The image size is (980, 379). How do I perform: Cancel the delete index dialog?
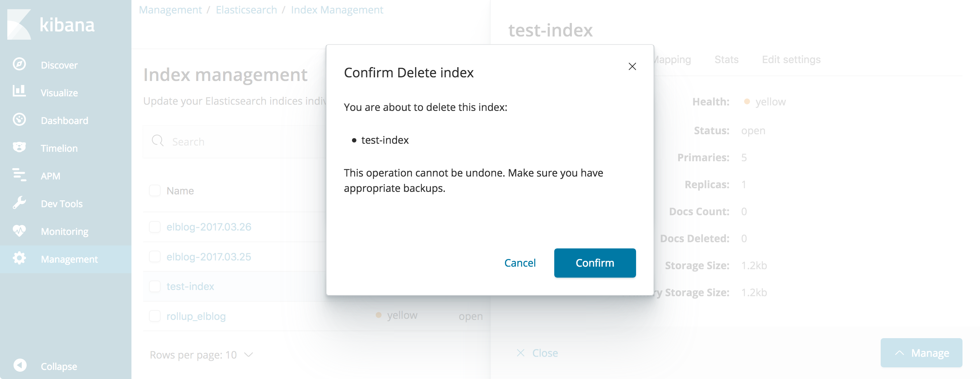[520, 263]
